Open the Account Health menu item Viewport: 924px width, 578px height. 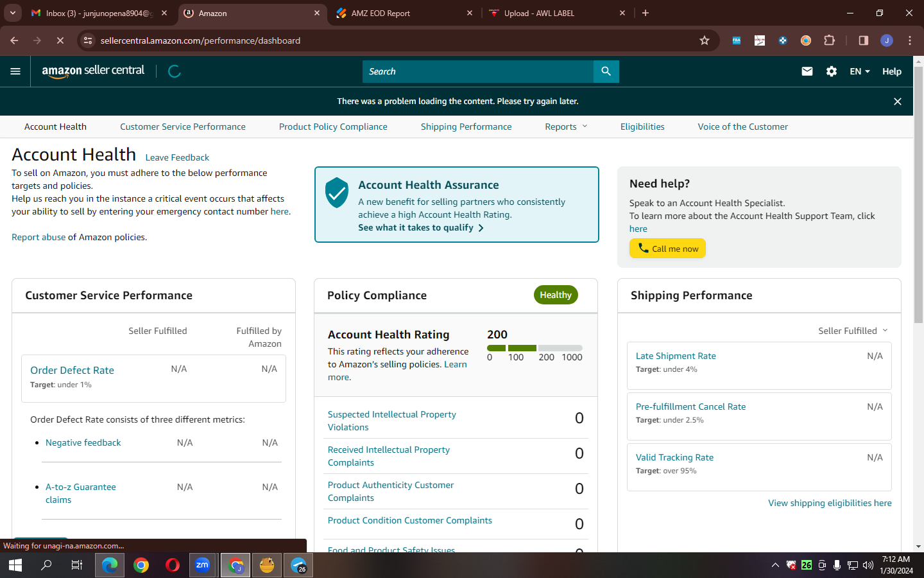(55, 127)
